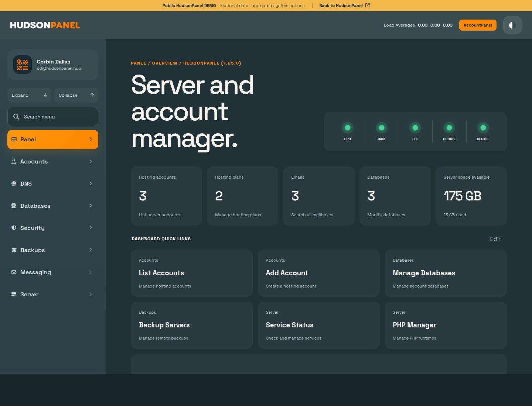Click the UPDATE status indicator
This screenshot has height=406, width=532.
pos(449,128)
